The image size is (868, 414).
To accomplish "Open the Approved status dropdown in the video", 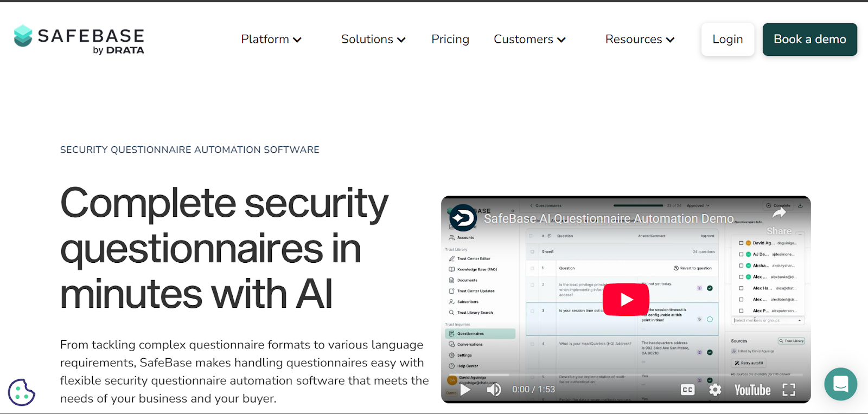I will click(698, 205).
